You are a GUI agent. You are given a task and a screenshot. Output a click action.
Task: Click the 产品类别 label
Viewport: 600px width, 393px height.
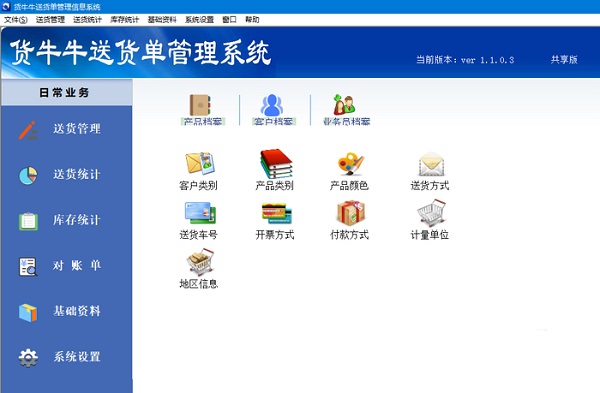tap(274, 186)
